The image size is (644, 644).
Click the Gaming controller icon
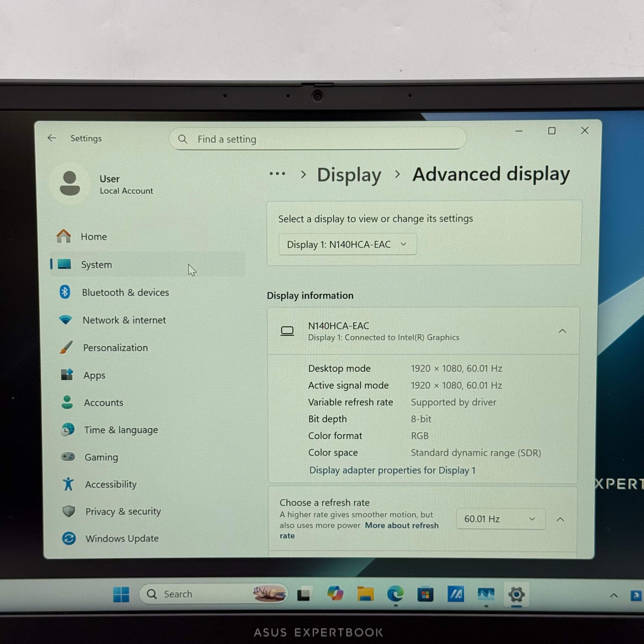tap(68, 457)
